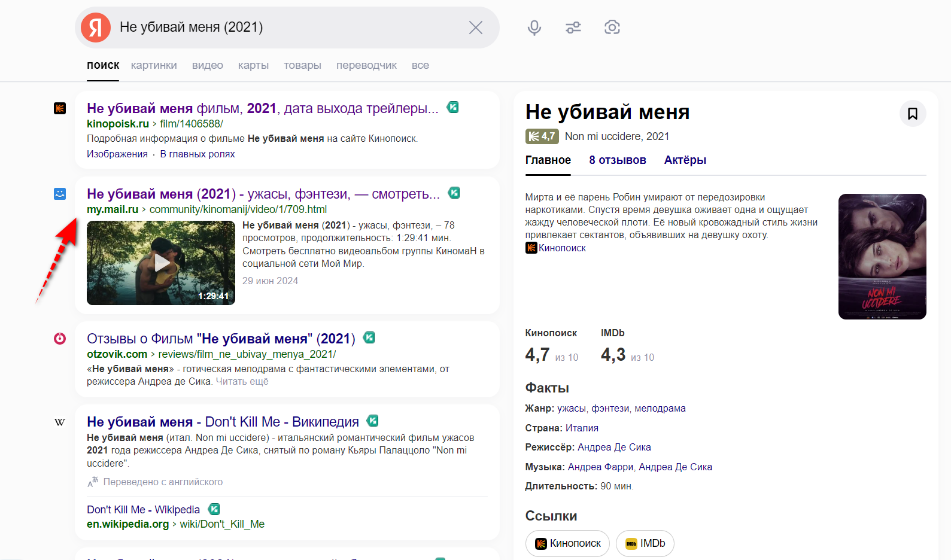The height and width of the screenshot is (560, 951).
Task: Click the Otzovik favicon beside third result
Action: 60,339
